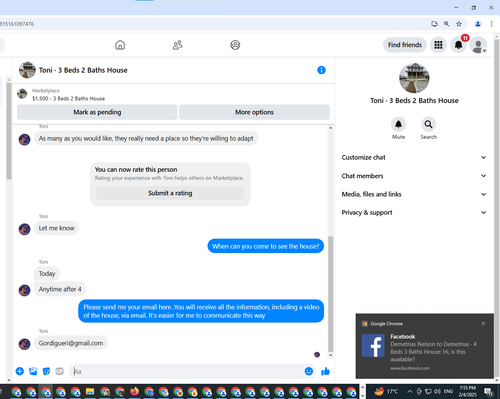Click Toni's avatar beside the Gordigueri@gmail.com message
This screenshot has width=500, height=399.
coord(24,344)
